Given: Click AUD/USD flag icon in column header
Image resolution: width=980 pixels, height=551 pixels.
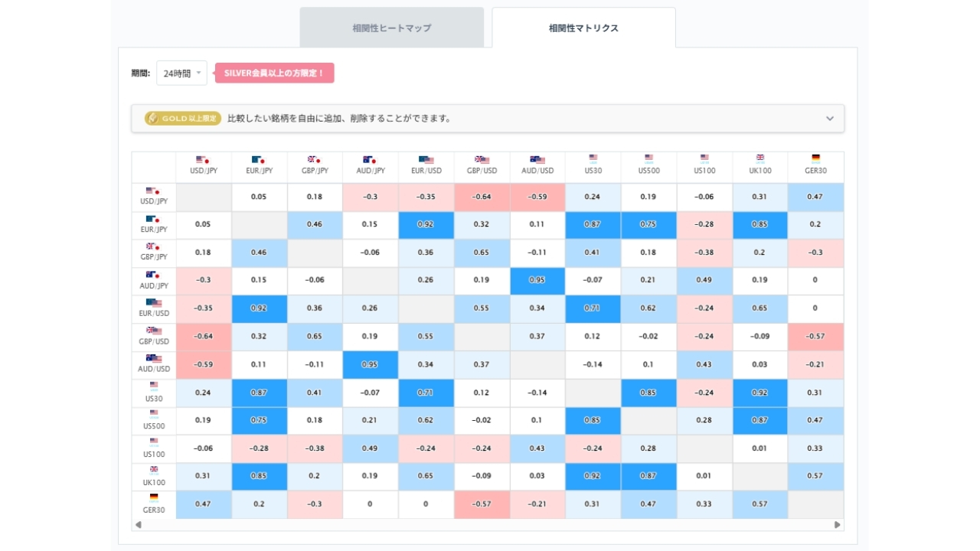Looking at the screenshot, I should [537, 160].
